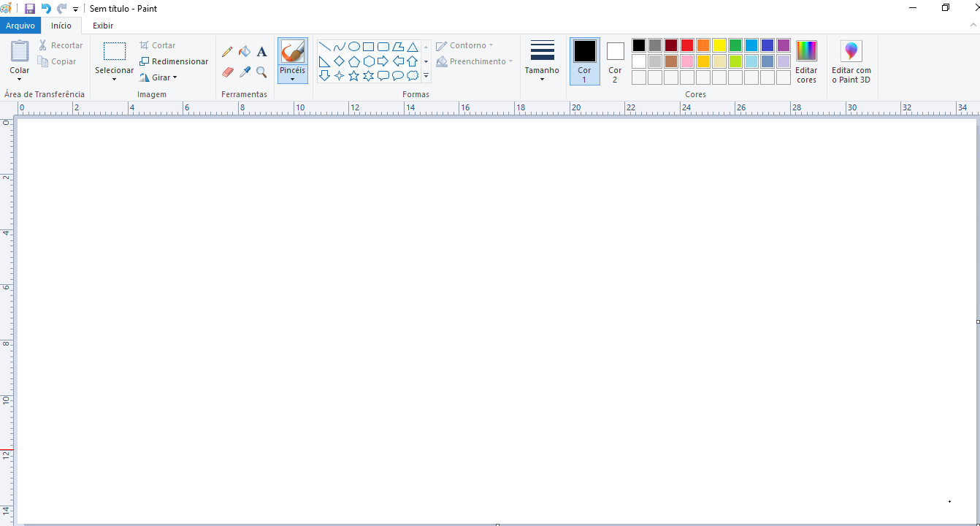
Task: Select the Eraser tool
Action: pos(227,72)
